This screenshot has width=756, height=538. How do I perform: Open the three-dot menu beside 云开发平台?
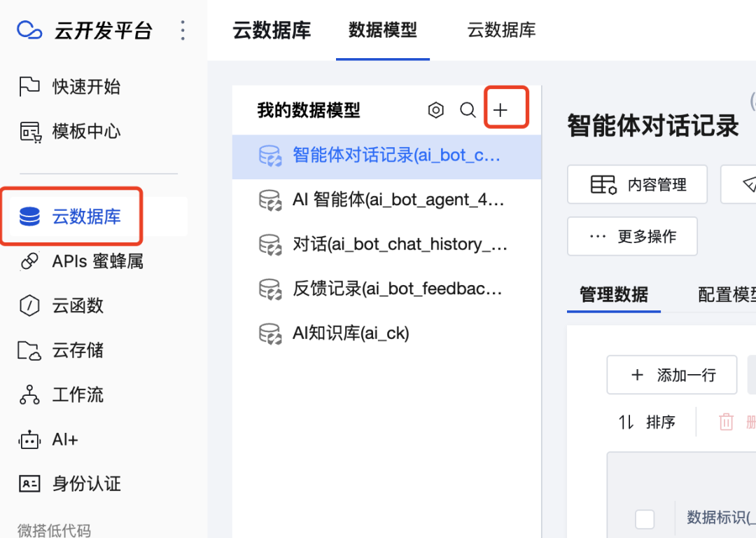coord(183,30)
